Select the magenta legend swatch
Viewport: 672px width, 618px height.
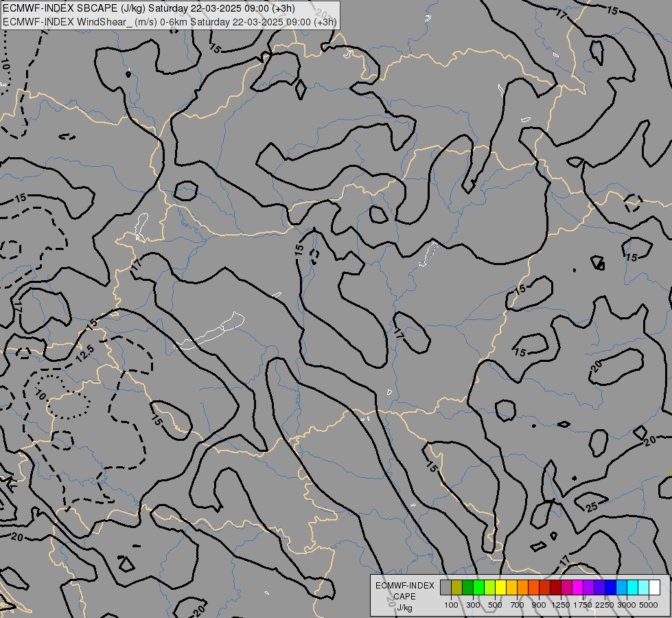578,587
